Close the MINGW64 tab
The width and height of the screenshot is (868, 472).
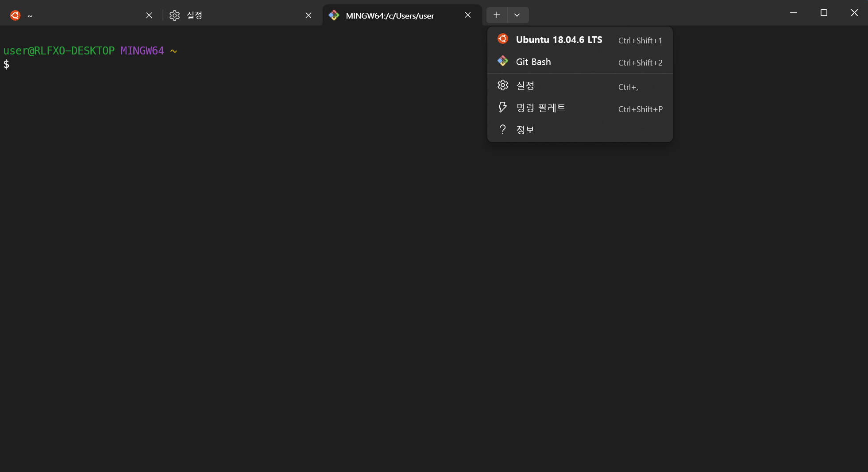pos(468,15)
